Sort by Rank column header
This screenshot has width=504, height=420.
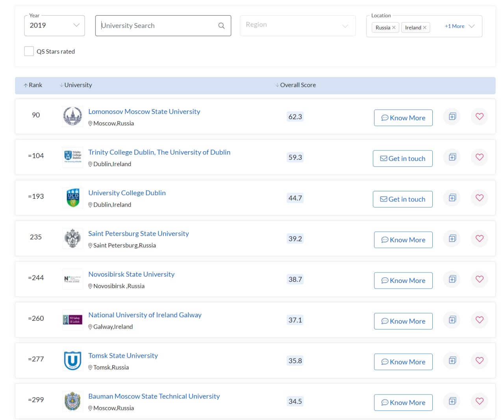click(33, 85)
